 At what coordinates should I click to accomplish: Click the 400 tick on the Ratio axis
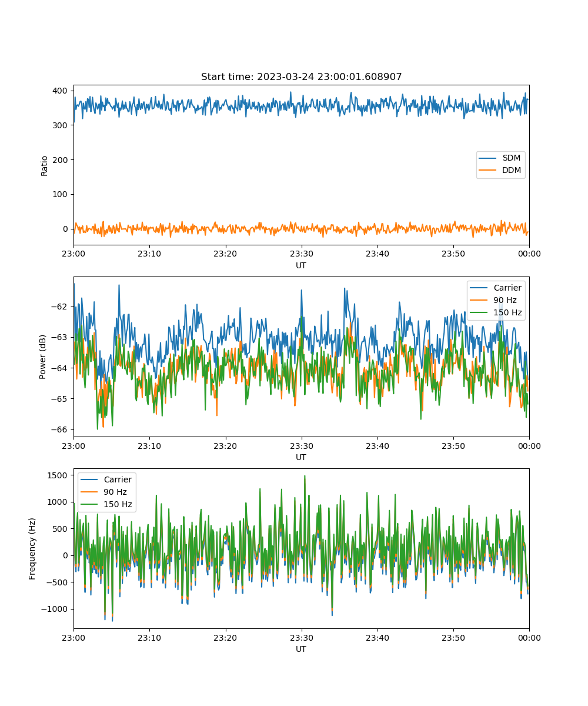tap(61, 91)
